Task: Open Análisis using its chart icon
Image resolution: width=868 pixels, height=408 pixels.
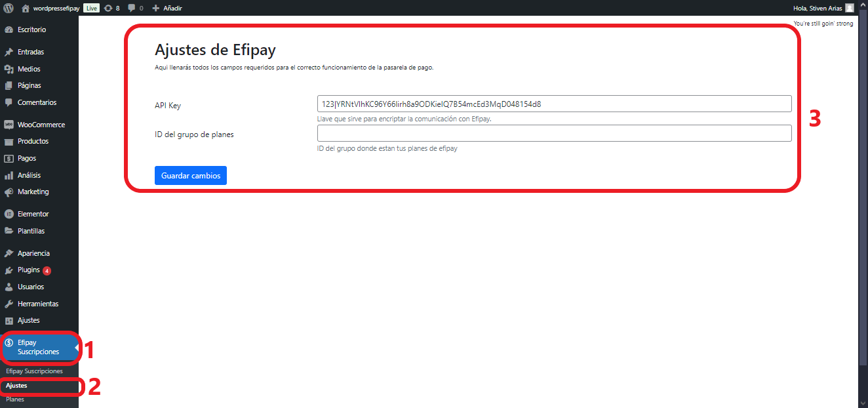Action: pyautogui.click(x=9, y=174)
